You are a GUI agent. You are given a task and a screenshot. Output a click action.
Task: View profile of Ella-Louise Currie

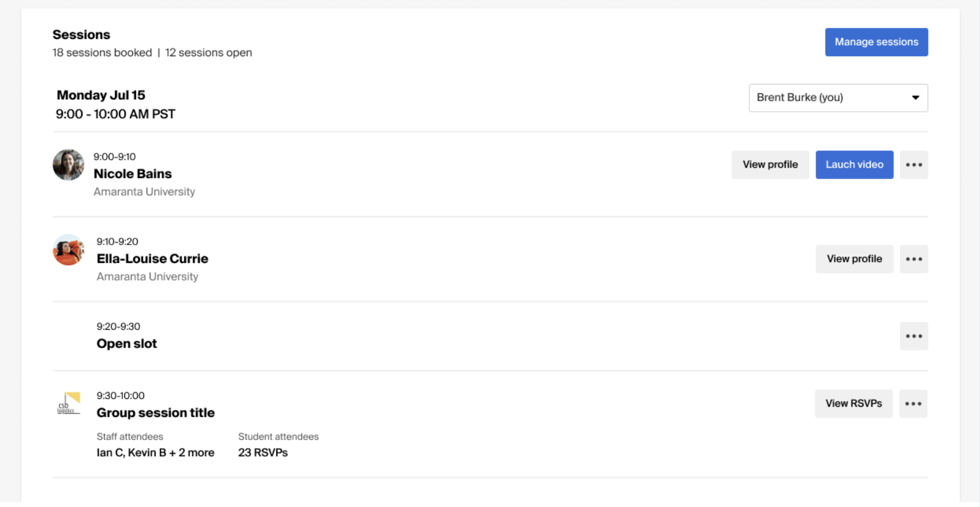point(854,259)
